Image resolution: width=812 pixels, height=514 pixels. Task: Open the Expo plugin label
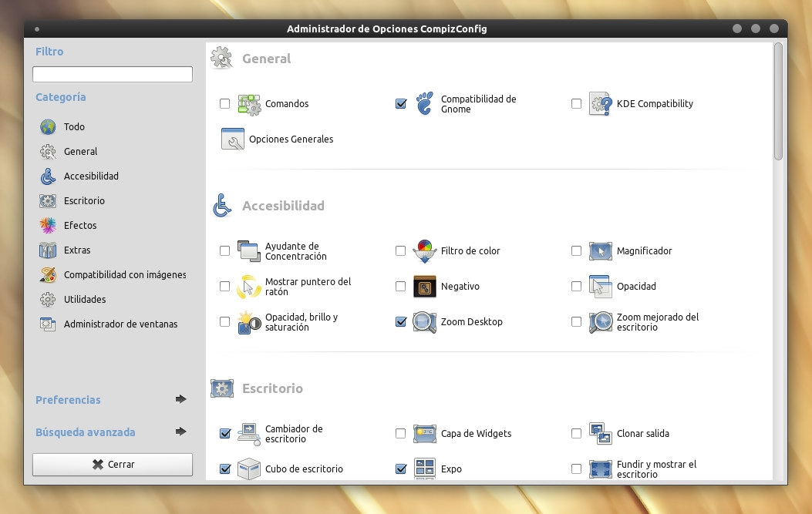pos(451,469)
